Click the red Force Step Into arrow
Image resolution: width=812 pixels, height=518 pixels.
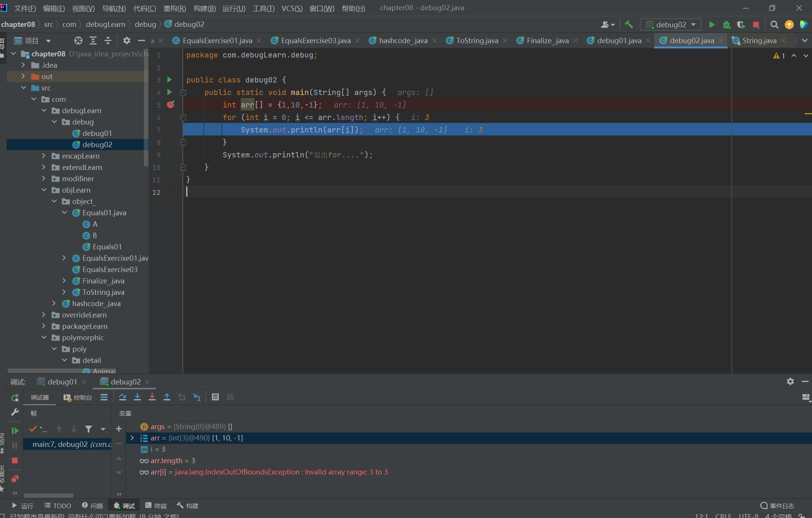pyautogui.click(x=152, y=397)
